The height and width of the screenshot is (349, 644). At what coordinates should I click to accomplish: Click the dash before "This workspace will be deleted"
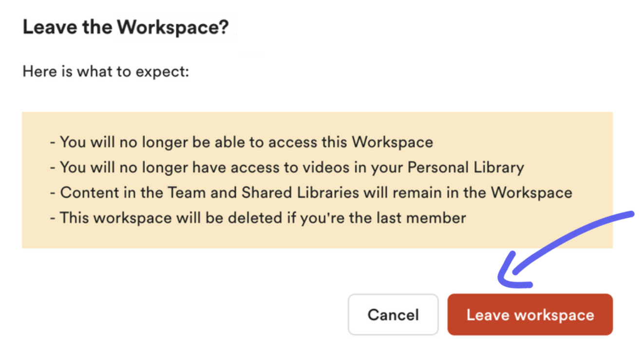coord(53,218)
